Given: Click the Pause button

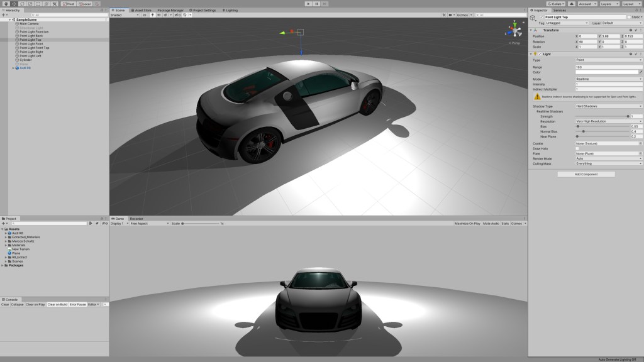Looking at the screenshot, I should [316, 4].
